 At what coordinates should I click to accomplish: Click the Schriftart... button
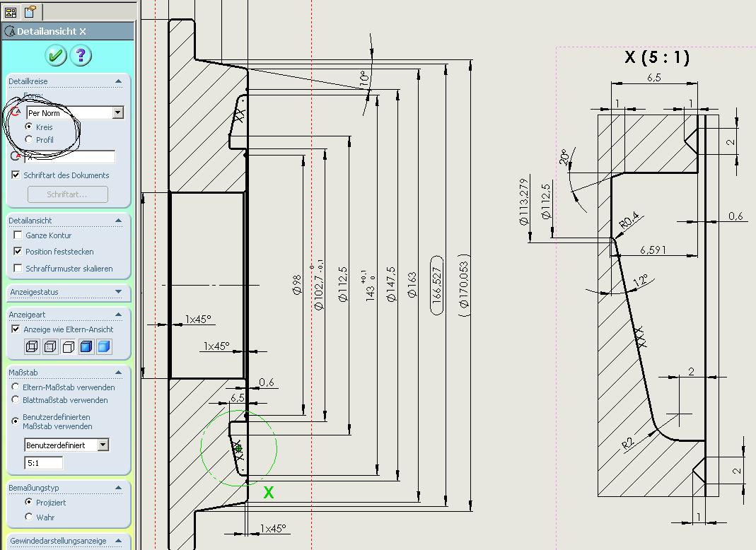[67, 194]
